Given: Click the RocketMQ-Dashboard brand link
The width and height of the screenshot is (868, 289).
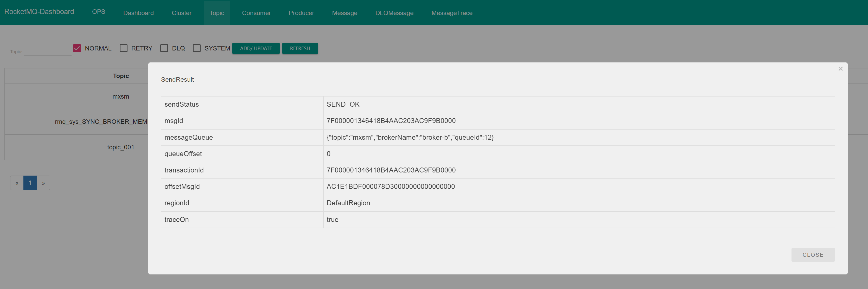Looking at the screenshot, I should tap(39, 12).
